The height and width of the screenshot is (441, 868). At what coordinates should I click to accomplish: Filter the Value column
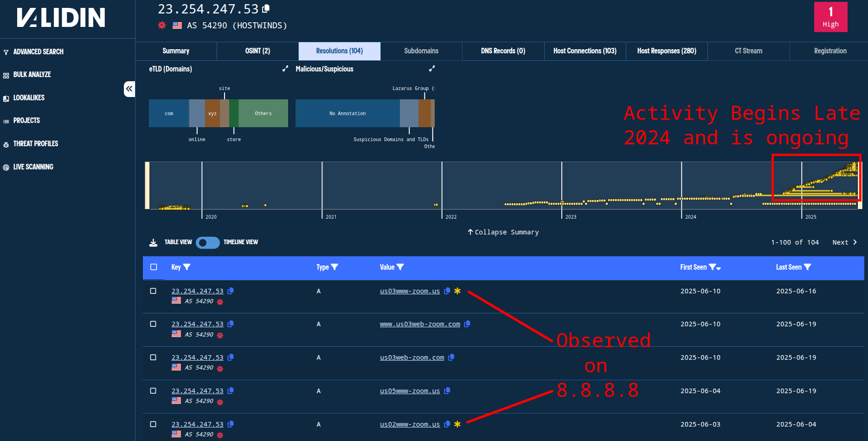pos(400,267)
